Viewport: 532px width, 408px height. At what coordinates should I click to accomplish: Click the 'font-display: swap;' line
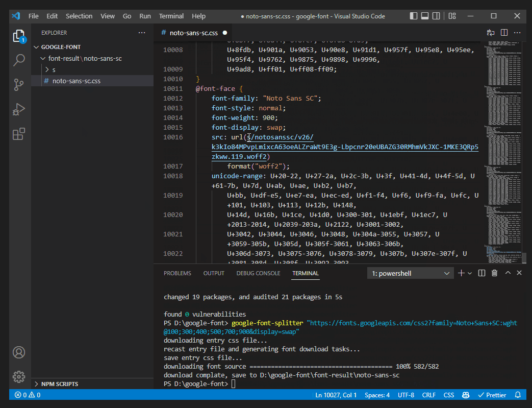249,127
